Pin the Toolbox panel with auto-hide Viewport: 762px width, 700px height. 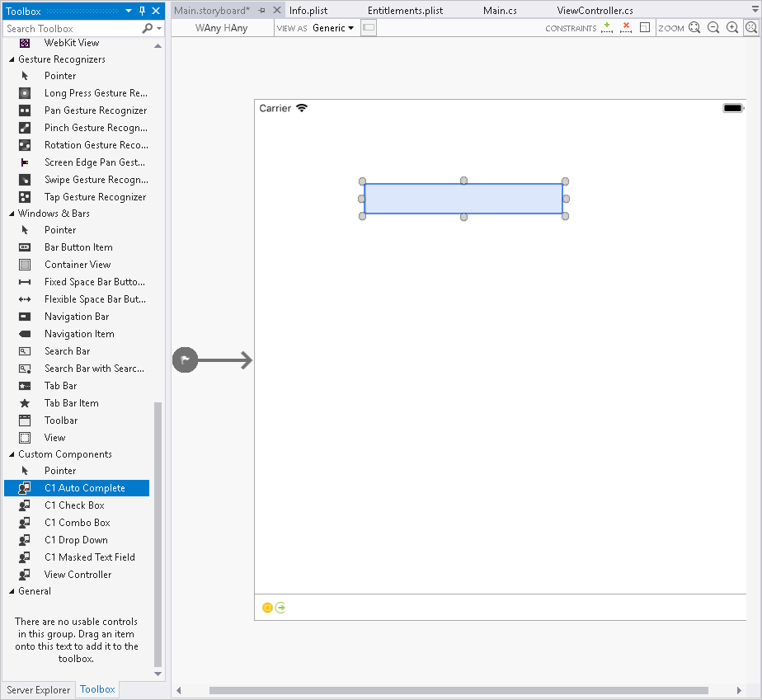coord(142,11)
